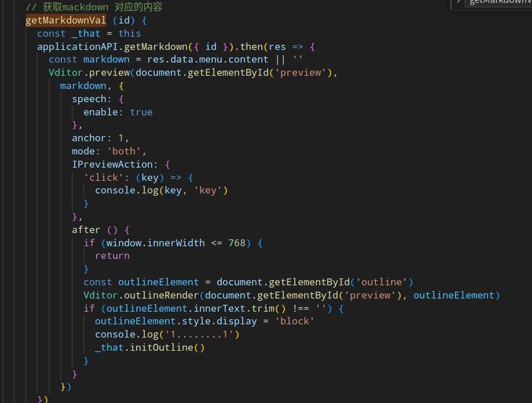Click the IPreviewAction property key
This screenshot has width=532, height=403.
point(112,164)
